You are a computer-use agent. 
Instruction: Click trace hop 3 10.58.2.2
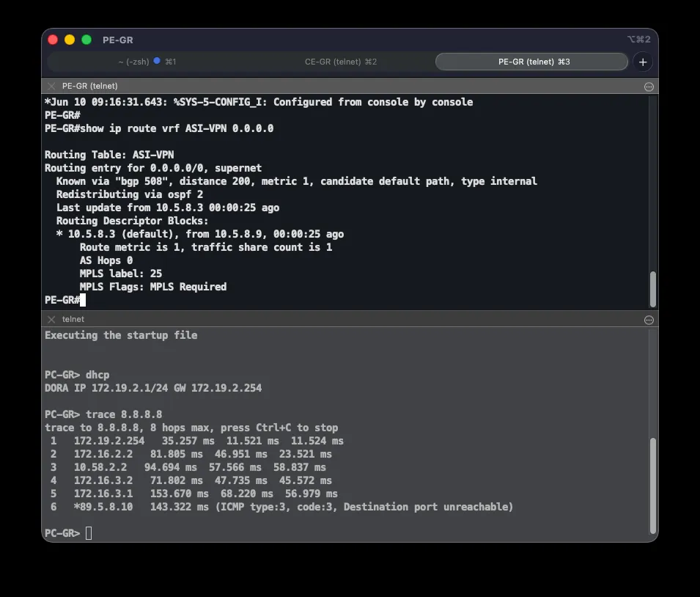pyautogui.click(x=188, y=467)
